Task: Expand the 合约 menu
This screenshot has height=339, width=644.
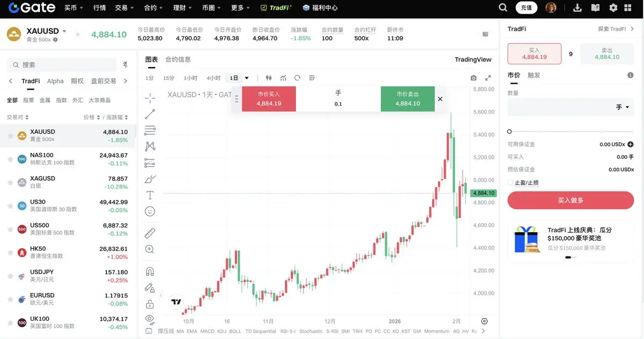Action: (x=153, y=8)
